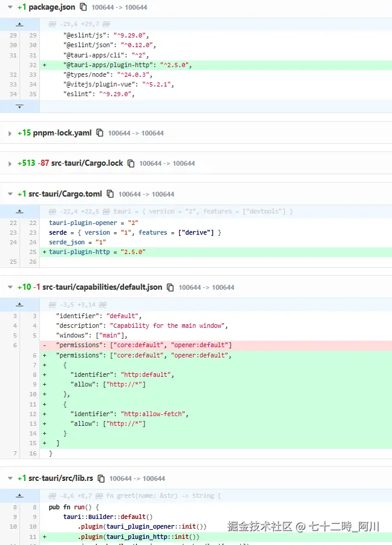Expand the src-tauri/Cargo.lock diff
This screenshot has height=545, width=392.
pos(10,163)
